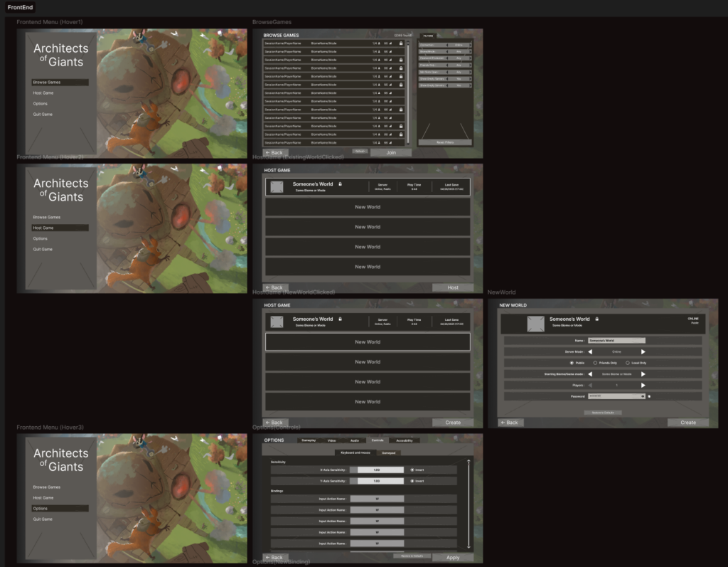Toggle Invert for X-Axis Sensitivity
This screenshot has width=728, height=567.
coord(412,470)
